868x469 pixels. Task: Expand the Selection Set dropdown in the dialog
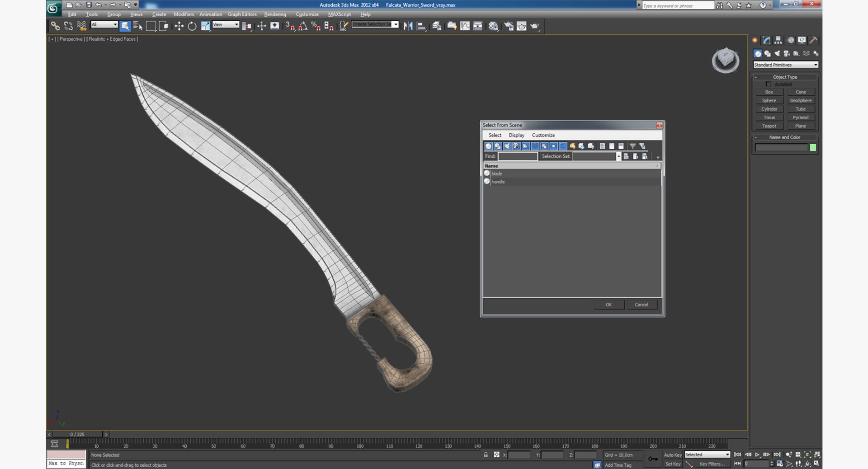tap(618, 156)
